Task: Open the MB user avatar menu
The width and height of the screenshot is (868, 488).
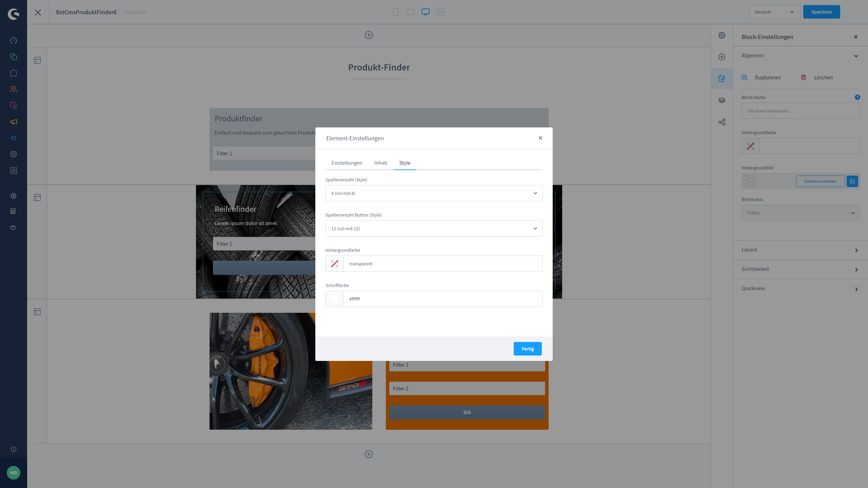Action: 14,473
